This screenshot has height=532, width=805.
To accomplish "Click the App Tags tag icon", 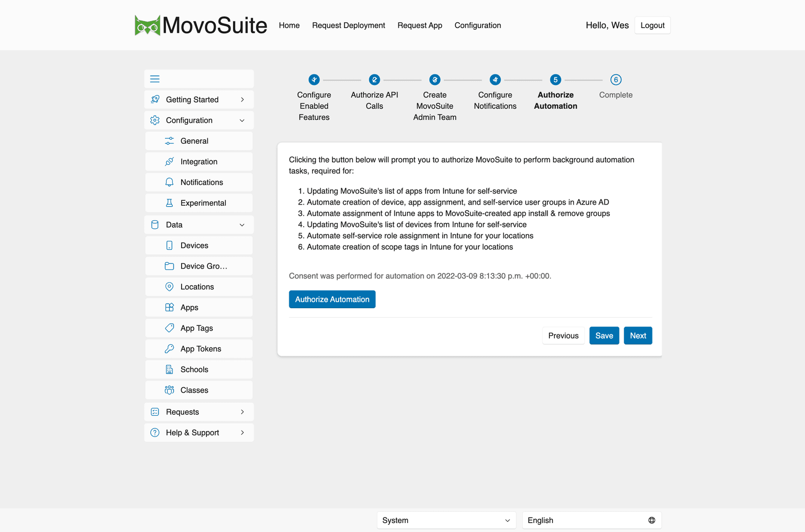I will click(170, 328).
